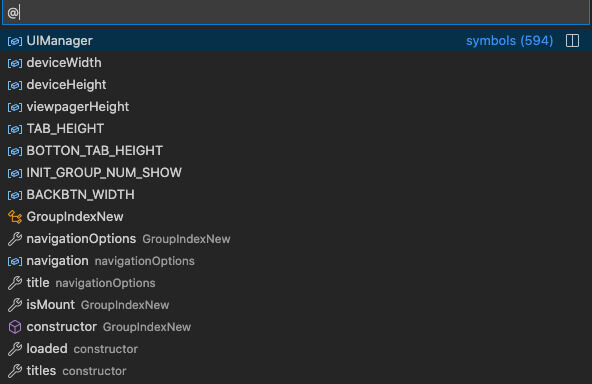Image resolution: width=592 pixels, height=384 pixels.
Task: Click the @ symbol search input field
Action: click(296, 12)
